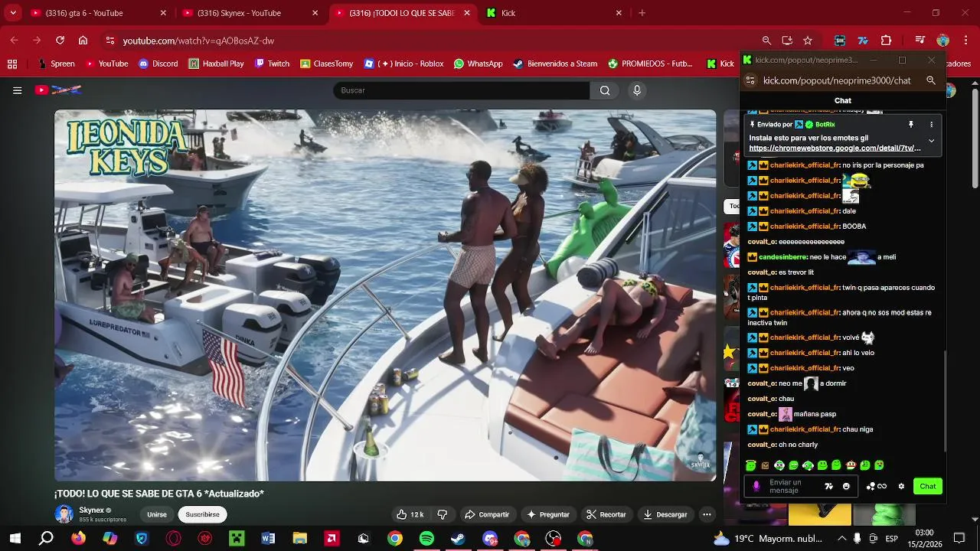Open Word from taskbar

[268, 539]
